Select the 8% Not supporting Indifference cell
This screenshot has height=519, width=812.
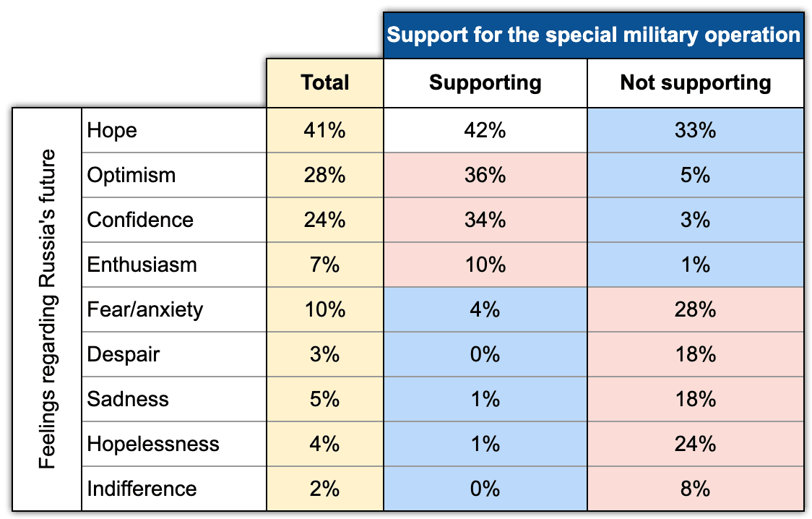point(696,489)
